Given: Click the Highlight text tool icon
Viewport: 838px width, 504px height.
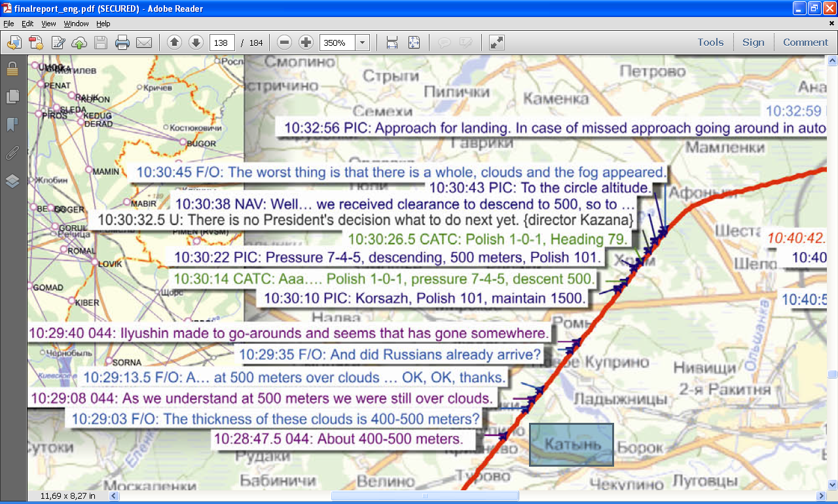Looking at the screenshot, I should tap(466, 43).
